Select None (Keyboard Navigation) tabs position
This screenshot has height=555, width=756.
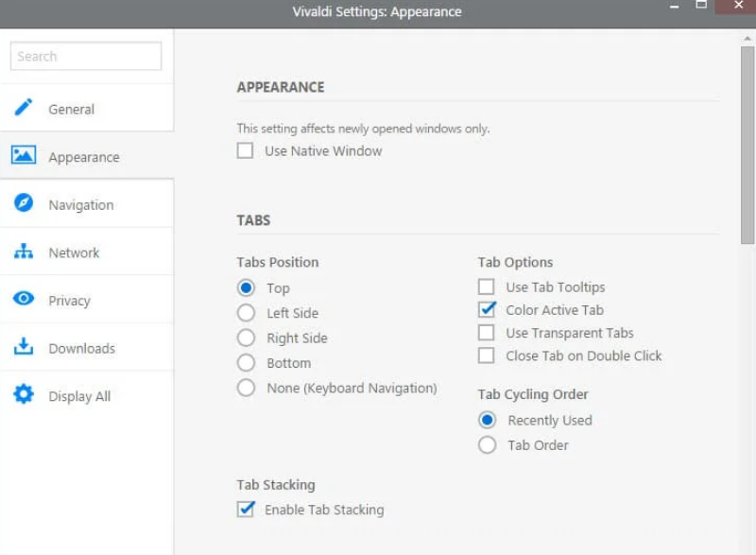[246, 388]
